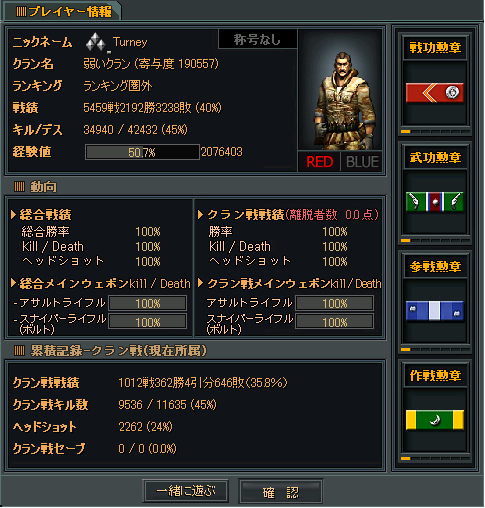This screenshot has height=508, width=485.
Task: Click the 確認 confirm button
Action: [x=281, y=492]
